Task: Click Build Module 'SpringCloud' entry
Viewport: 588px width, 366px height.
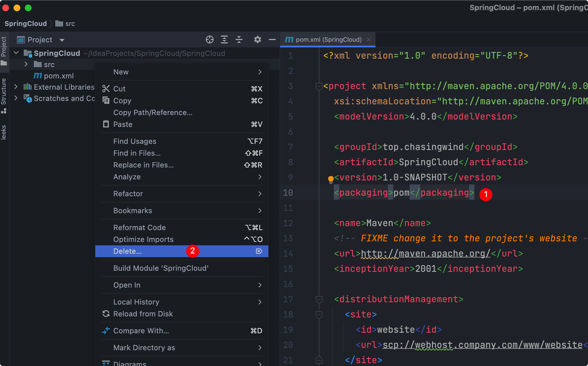Action: (161, 268)
